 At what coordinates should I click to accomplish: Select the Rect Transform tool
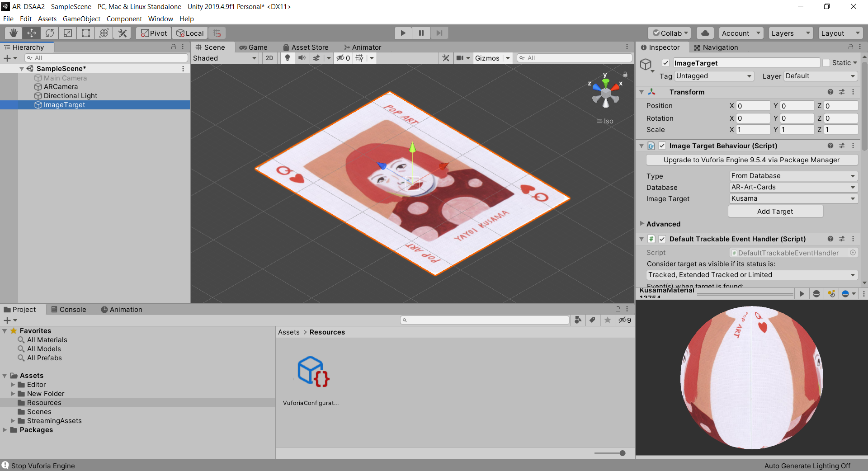tap(86, 33)
